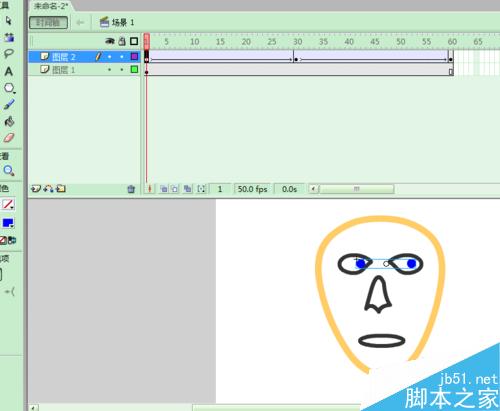Click the nose shape on stage

pyautogui.click(x=378, y=295)
